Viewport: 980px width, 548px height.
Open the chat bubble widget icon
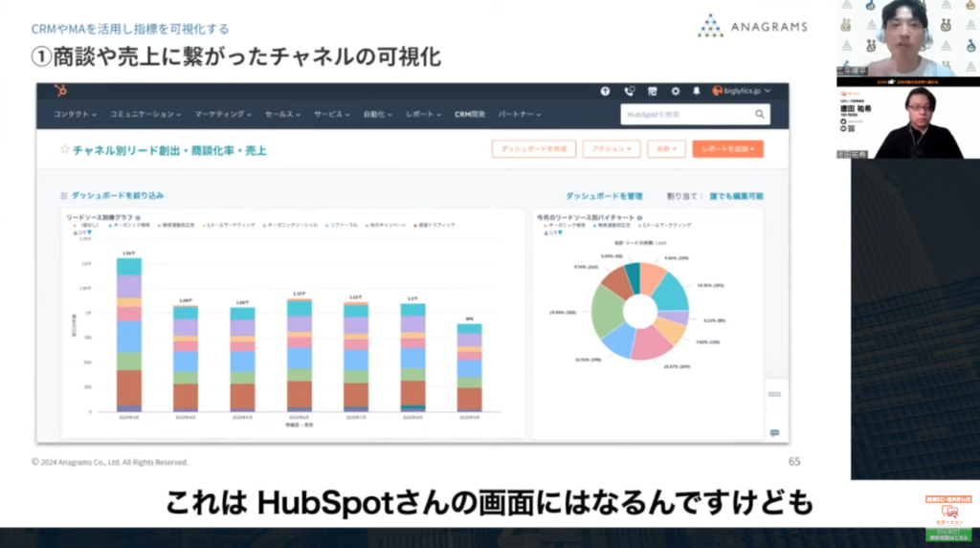pos(774,433)
